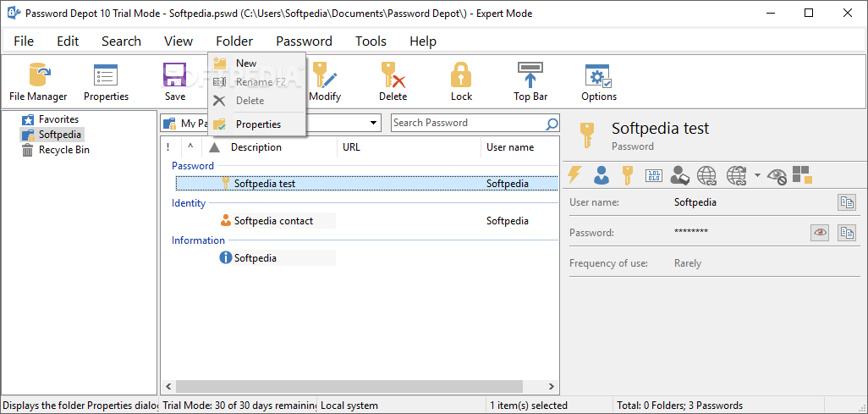Open the Help menu
Viewport: 868px width, 414px height.
click(x=423, y=41)
